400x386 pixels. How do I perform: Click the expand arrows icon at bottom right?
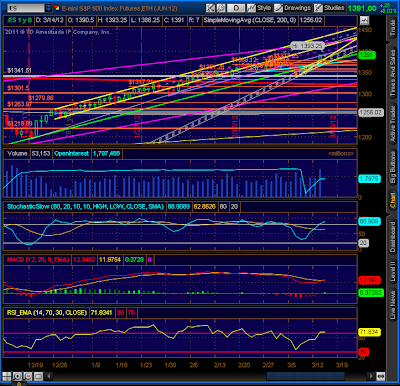click(381, 377)
